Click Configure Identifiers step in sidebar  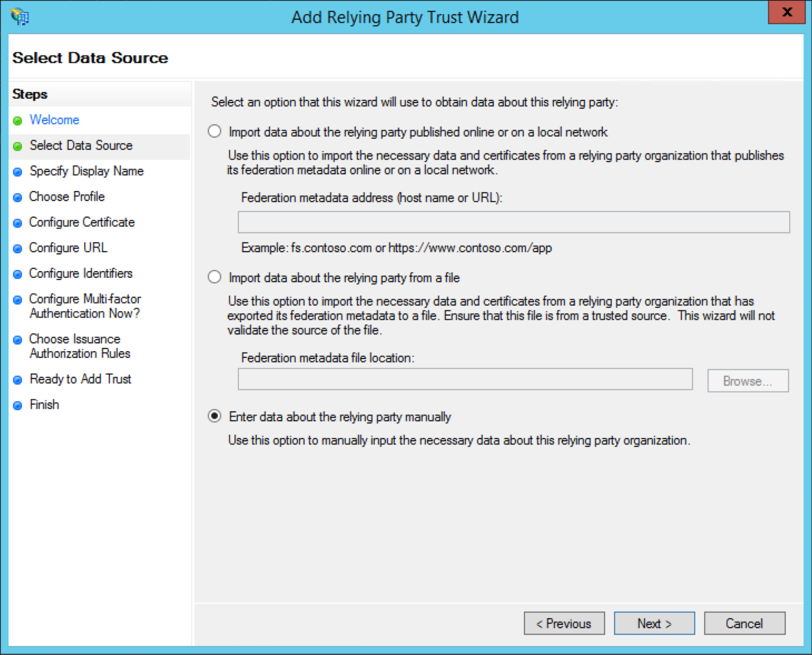tap(81, 273)
